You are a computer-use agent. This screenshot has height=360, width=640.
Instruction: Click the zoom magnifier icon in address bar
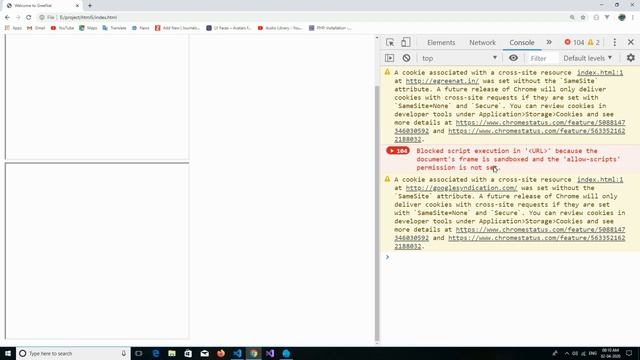572,18
